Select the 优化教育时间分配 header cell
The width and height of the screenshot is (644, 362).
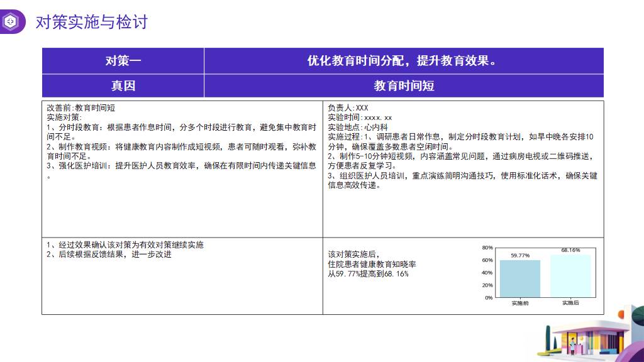403,61
